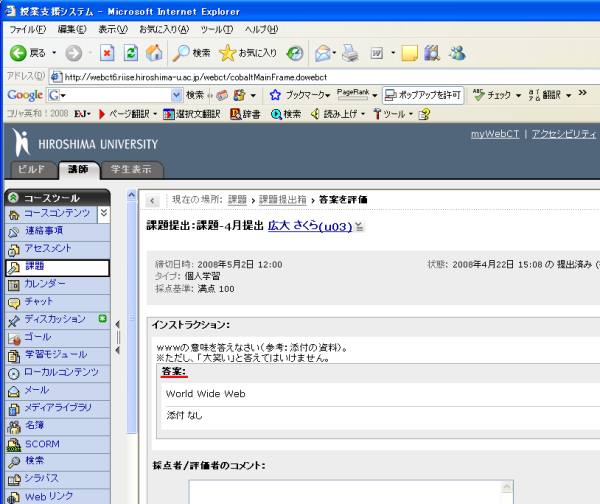Open dropdown next to student name 広大 さくら
The width and height of the screenshot is (600, 504).
(x=359, y=227)
